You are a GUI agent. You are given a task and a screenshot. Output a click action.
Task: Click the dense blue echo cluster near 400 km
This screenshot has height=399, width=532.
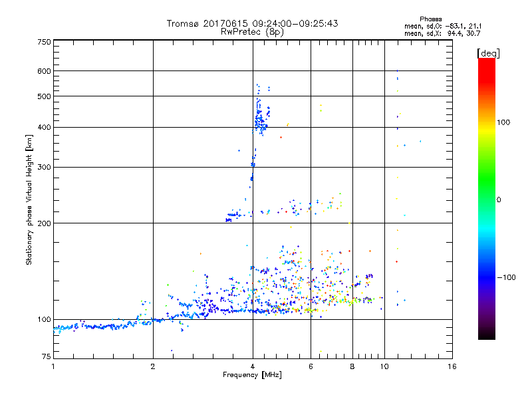[261, 124]
